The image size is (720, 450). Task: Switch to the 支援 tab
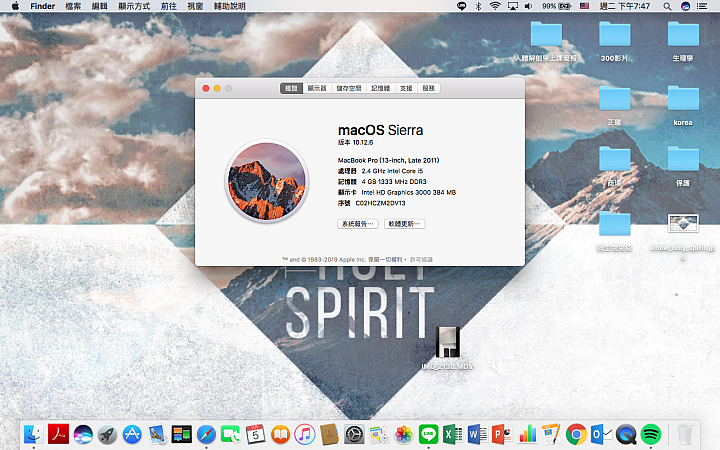[406, 88]
